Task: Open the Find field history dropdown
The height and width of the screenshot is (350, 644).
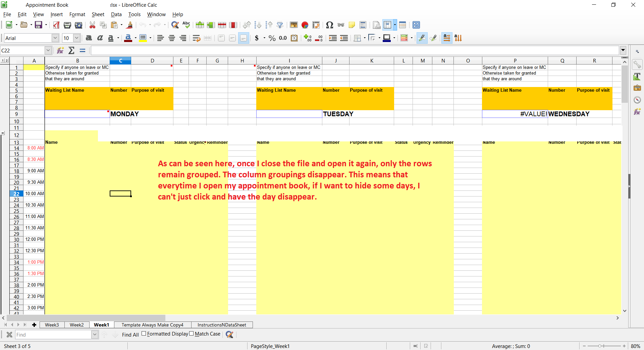Action: pos(95,335)
